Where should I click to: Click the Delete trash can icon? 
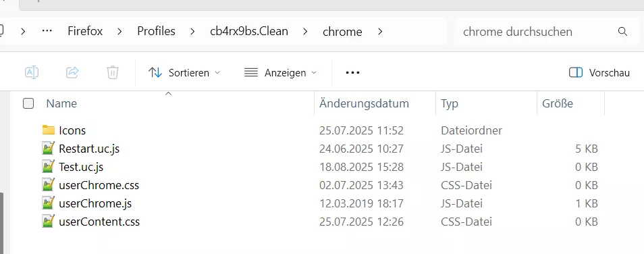(113, 73)
